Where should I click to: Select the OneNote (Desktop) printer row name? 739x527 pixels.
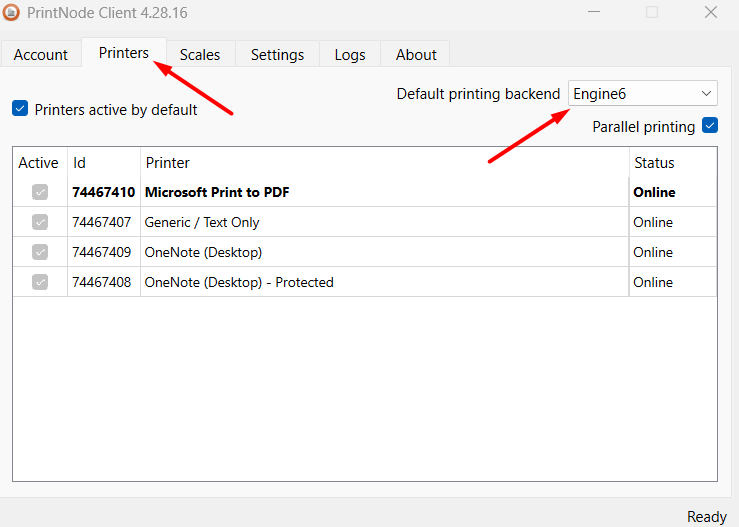[x=203, y=252]
